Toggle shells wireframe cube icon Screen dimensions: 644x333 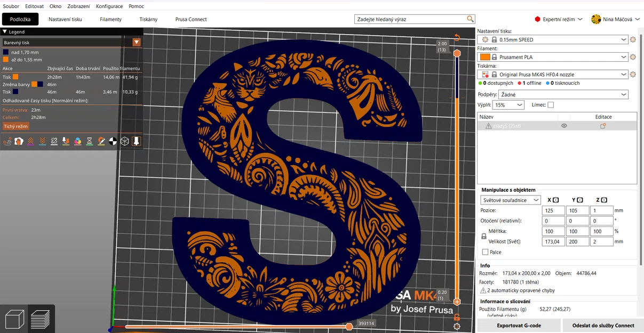(124, 141)
